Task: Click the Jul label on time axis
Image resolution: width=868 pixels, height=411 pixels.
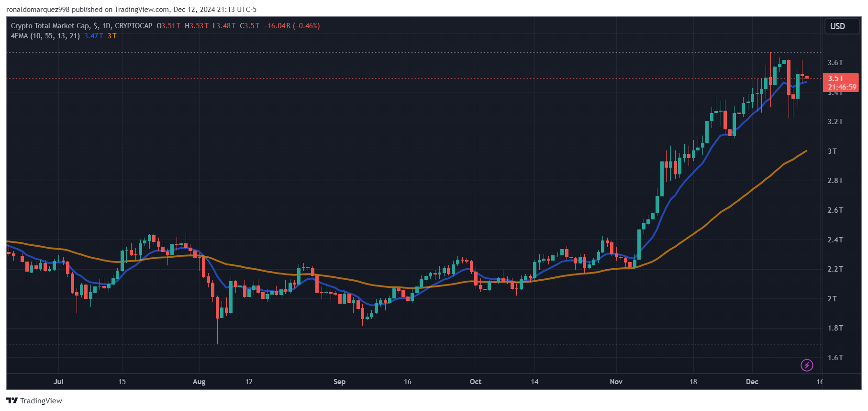Action: 58,382
